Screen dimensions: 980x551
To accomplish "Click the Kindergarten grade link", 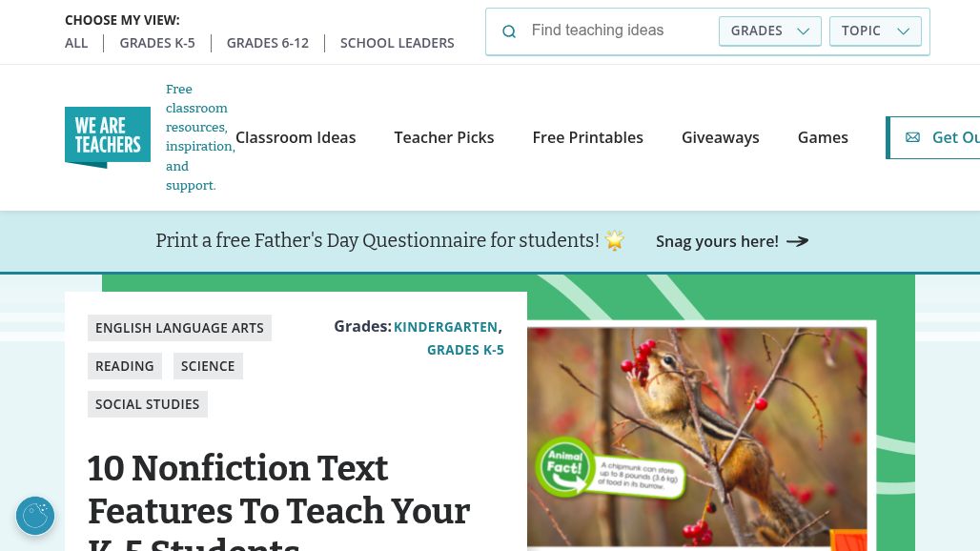I will [445, 327].
